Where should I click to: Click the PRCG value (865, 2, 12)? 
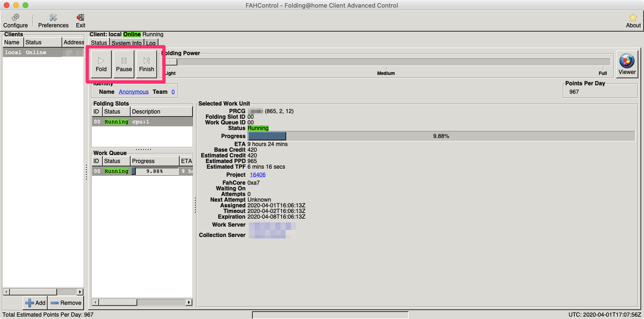click(x=279, y=111)
